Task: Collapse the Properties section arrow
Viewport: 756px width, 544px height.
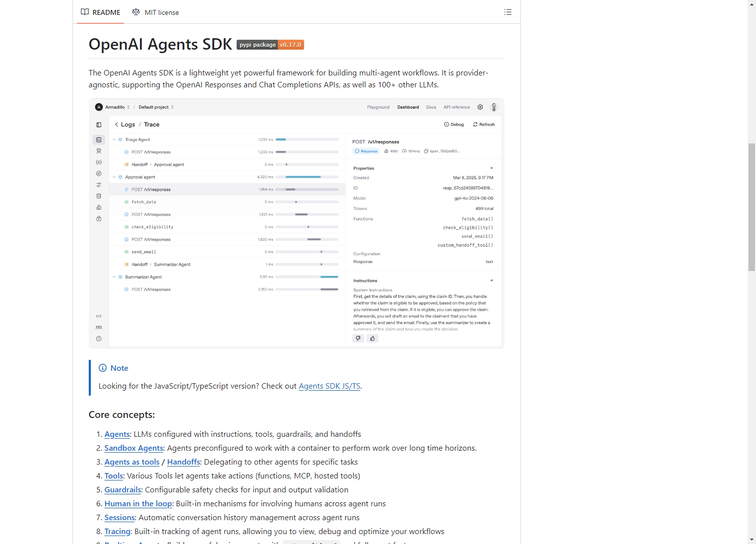Action: pos(492,168)
